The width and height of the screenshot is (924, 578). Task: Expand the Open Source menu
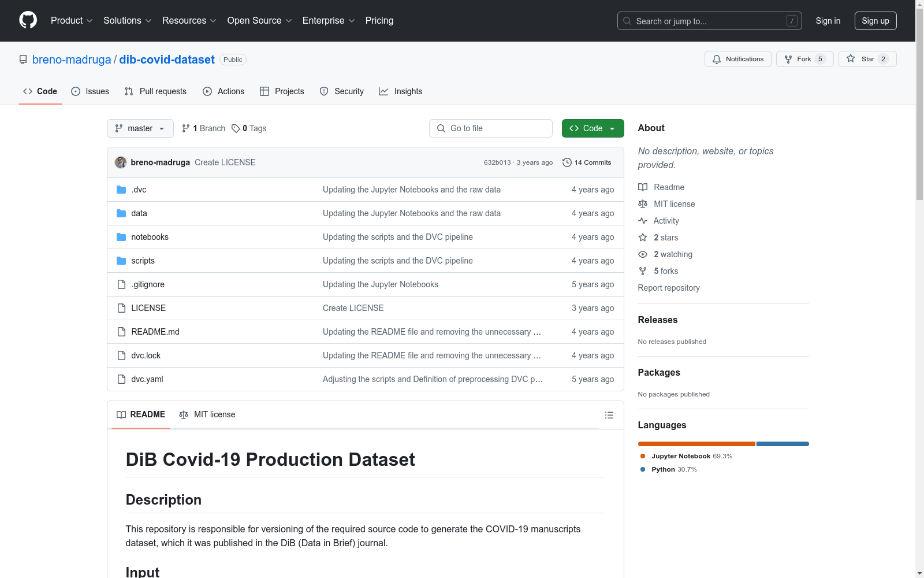(x=260, y=21)
